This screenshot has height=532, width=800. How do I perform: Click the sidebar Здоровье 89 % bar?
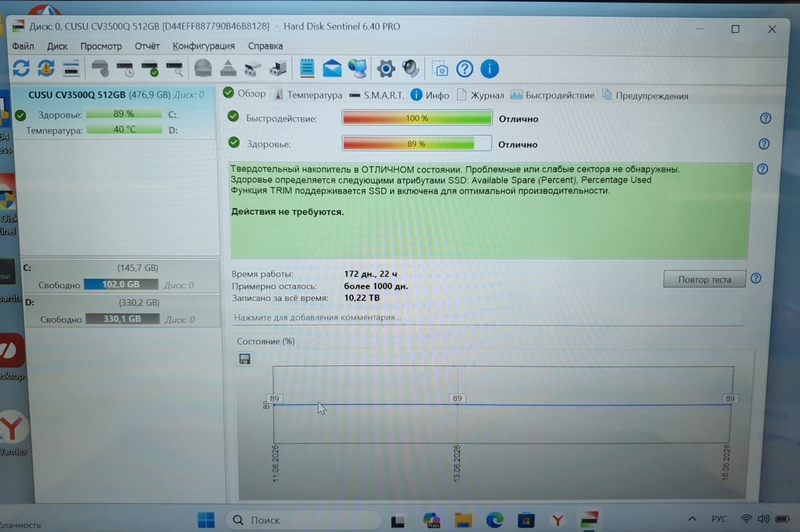point(124,114)
